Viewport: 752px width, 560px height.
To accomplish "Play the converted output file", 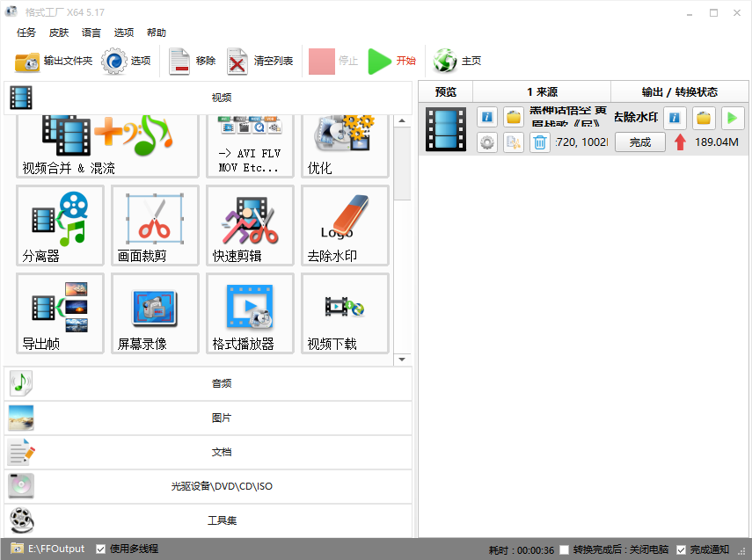I will point(732,118).
